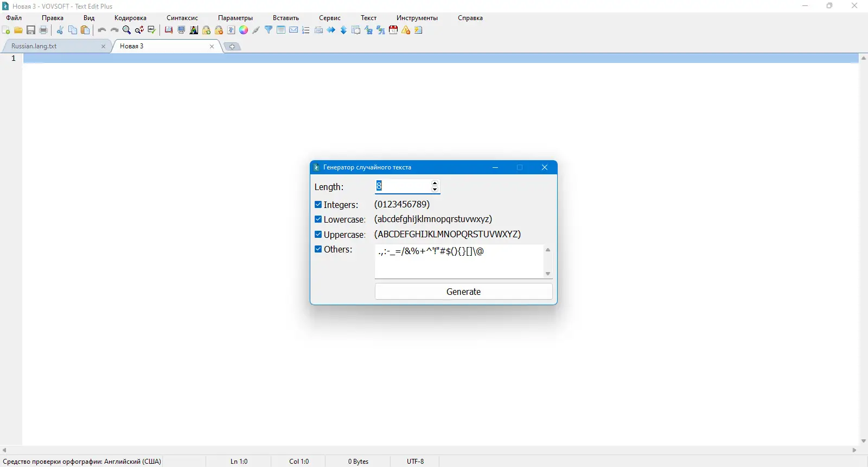Open find with the magnifier icon
The image size is (868, 467).
(126, 30)
